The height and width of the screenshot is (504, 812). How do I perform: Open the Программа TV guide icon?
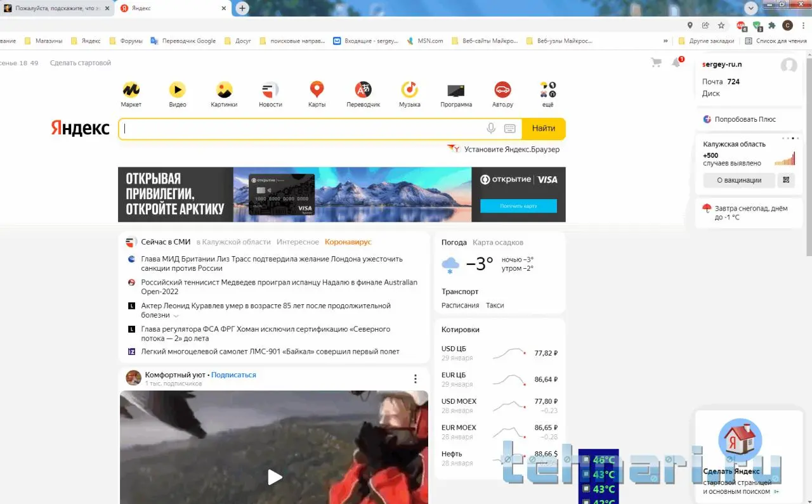pos(456,90)
